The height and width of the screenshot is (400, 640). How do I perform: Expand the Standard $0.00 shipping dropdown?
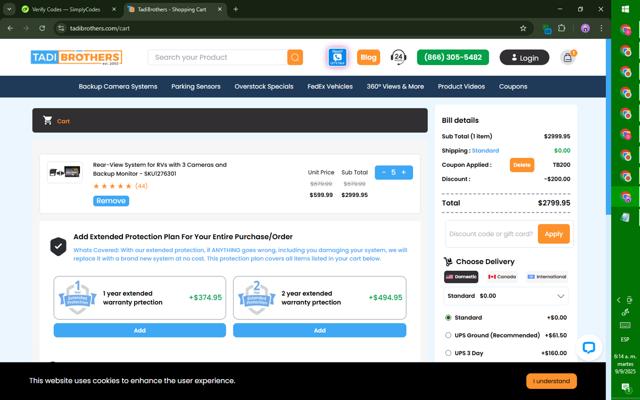point(506,296)
